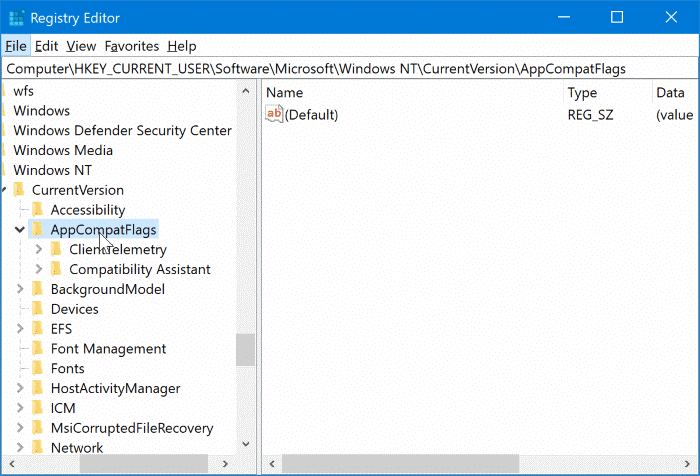Select the AppCompatFlags folder icon
This screenshot has width=700, height=476.
(38, 230)
